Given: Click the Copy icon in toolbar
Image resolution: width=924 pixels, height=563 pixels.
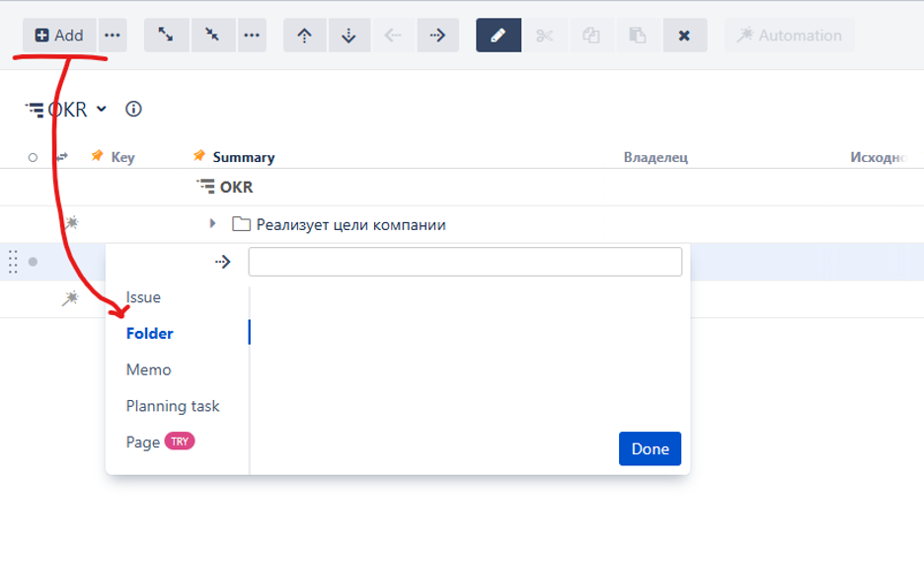Looking at the screenshot, I should point(591,36).
